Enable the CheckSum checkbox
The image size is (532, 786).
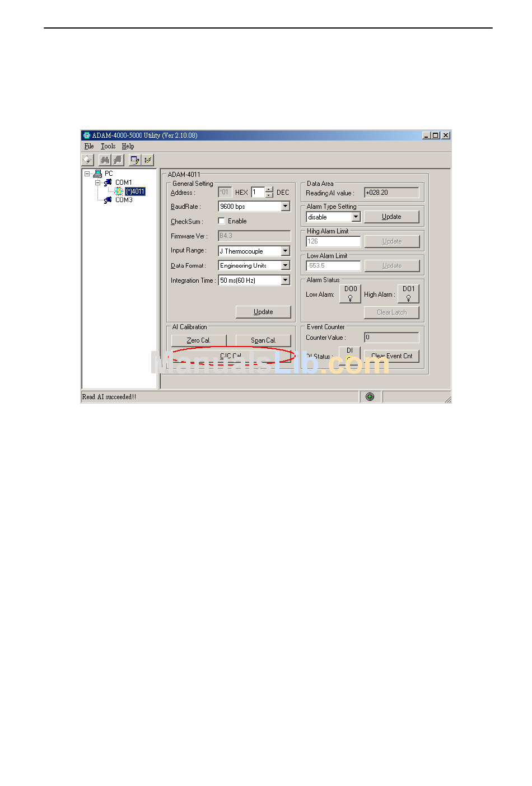221,221
